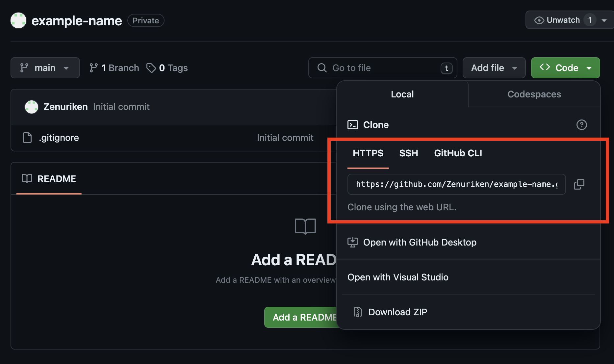Open the Initial commit message next to Zenuriken

pyautogui.click(x=121, y=107)
